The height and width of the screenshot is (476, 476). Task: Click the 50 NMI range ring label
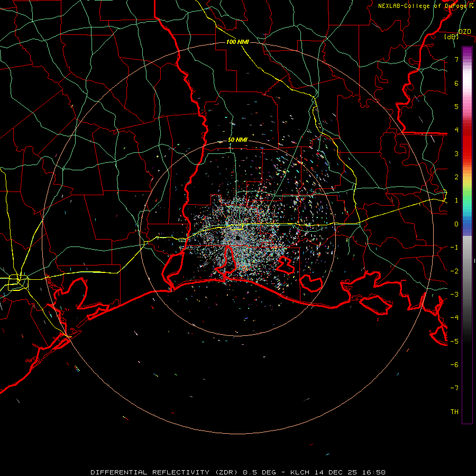pyautogui.click(x=237, y=140)
